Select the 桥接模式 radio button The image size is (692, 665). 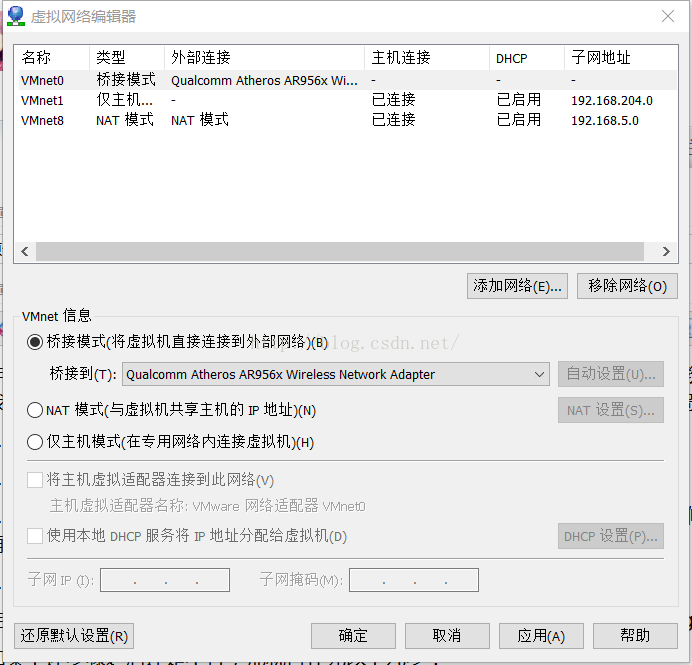(35, 342)
